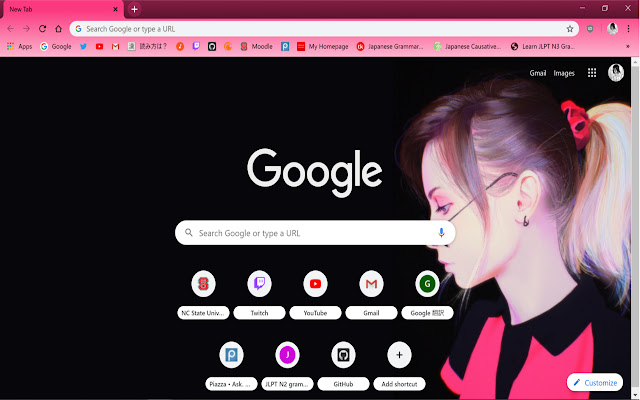Open the GitHub shortcut tile
This screenshot has width=640, height=400.
point(343,366)
